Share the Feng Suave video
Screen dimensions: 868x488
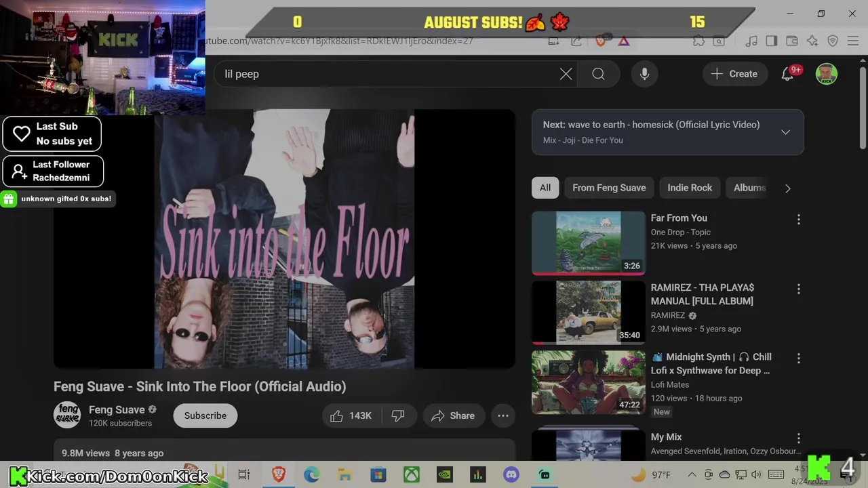(453, 415)
